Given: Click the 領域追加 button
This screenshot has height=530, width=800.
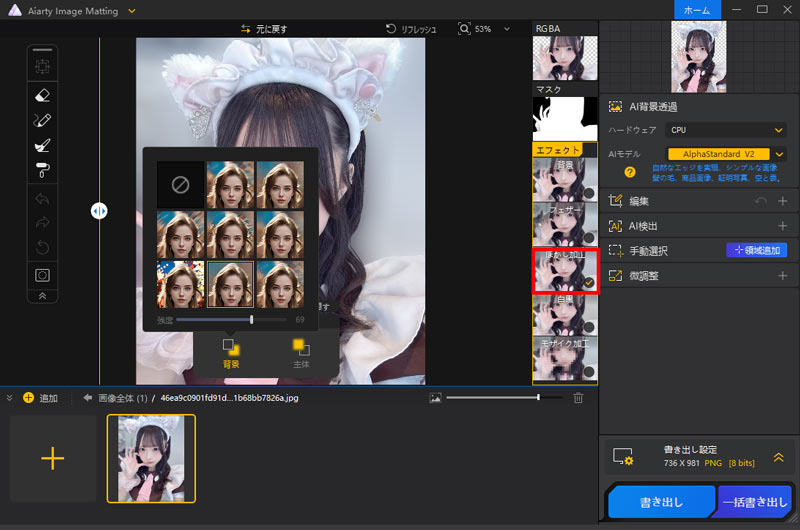Looking at the screenshot, I should [x=756, y=250].
